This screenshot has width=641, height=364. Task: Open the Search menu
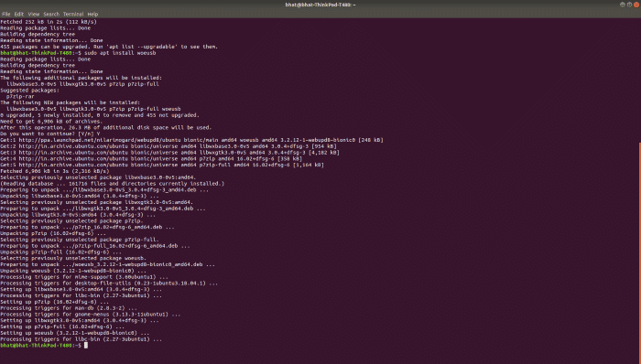51,14
